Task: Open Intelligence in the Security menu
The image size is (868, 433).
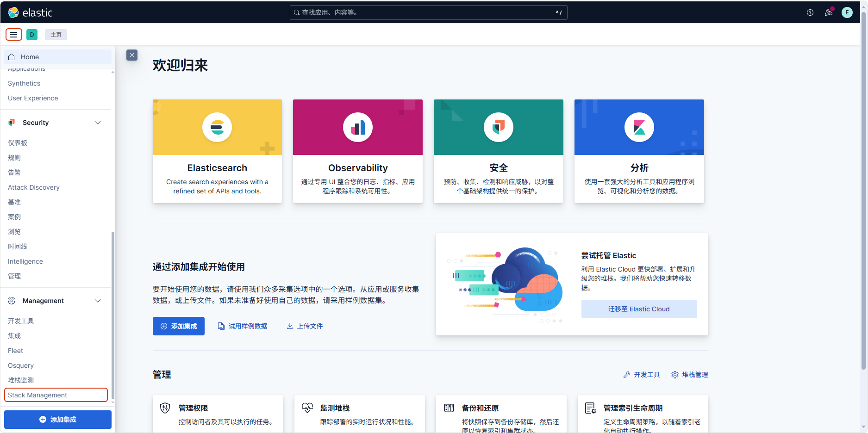Action: click(x=25, y=261)
